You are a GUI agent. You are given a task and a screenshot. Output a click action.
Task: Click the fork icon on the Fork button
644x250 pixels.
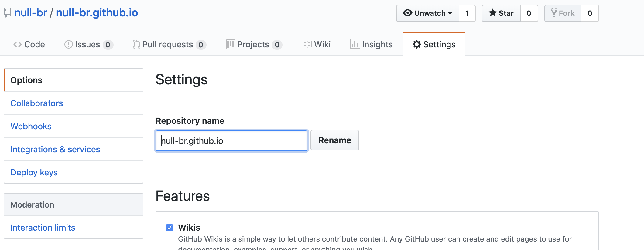554,13
